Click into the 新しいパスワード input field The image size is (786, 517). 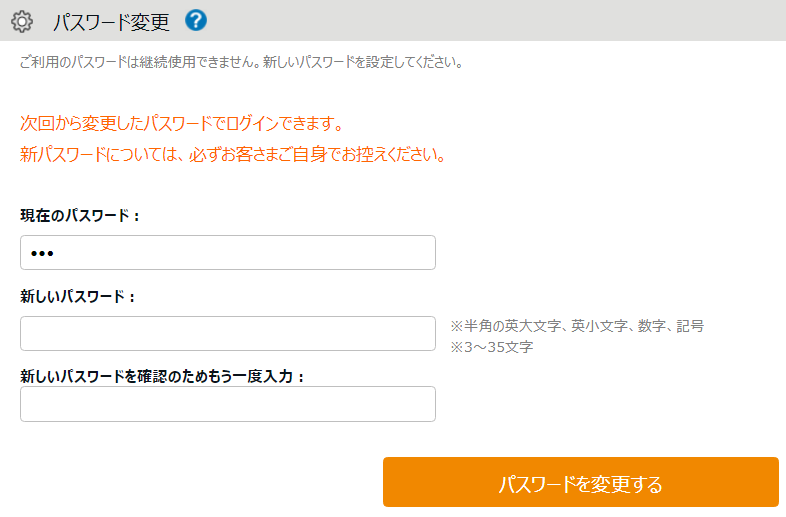click(x=228, y=334)
